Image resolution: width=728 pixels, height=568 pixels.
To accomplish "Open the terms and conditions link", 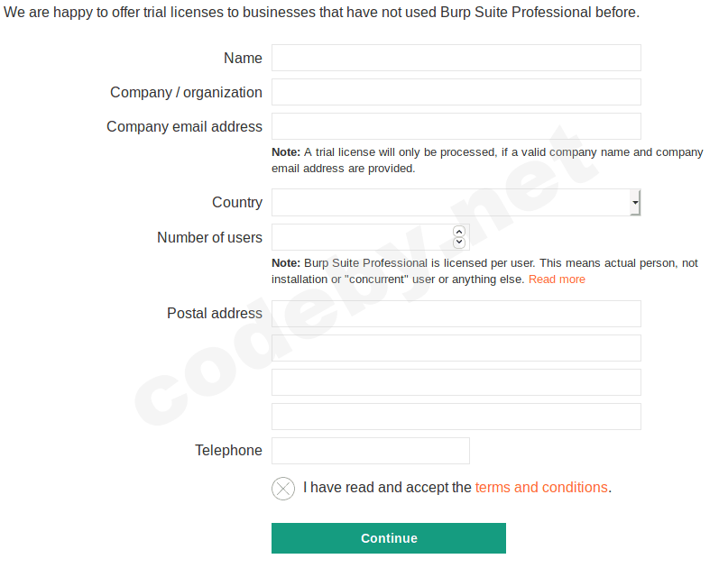I will tap(541, 488).
